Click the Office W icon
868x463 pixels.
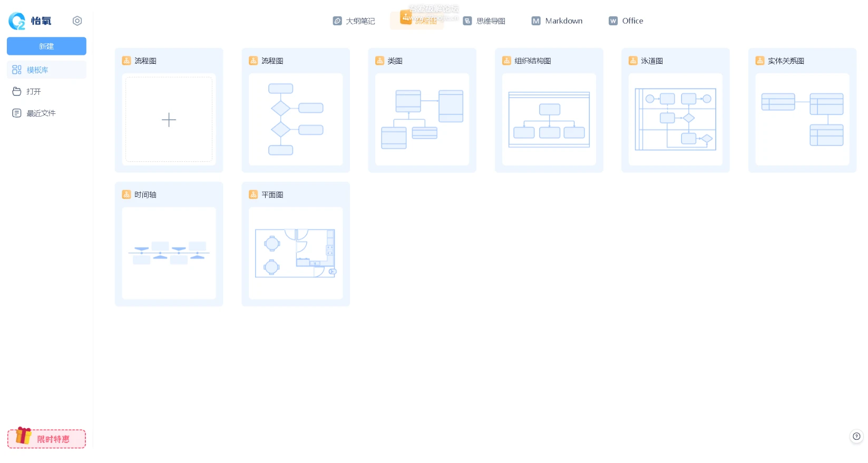(x=613, y=21)
